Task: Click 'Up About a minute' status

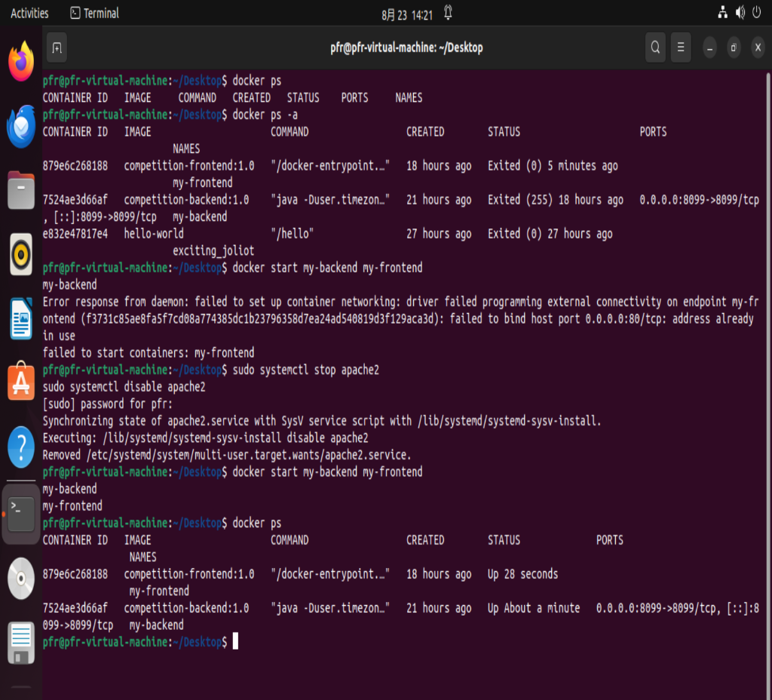Action: (534, 609)
